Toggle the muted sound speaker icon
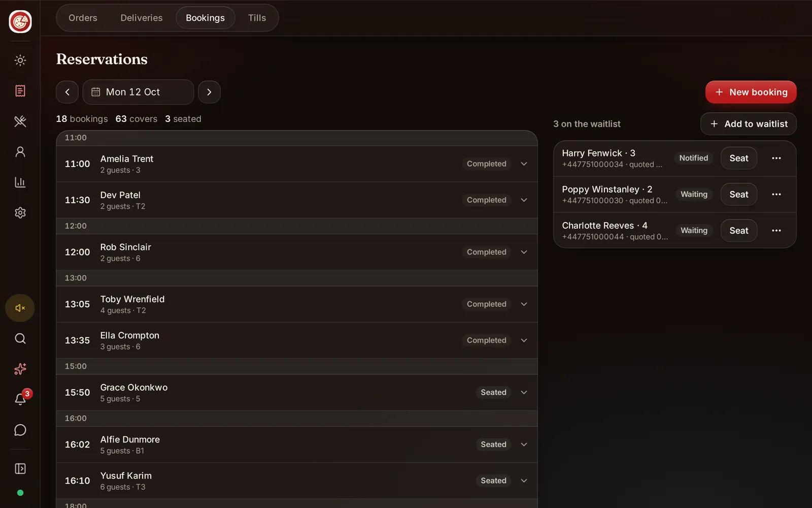The image size is (812, 508). click(20, 308)
